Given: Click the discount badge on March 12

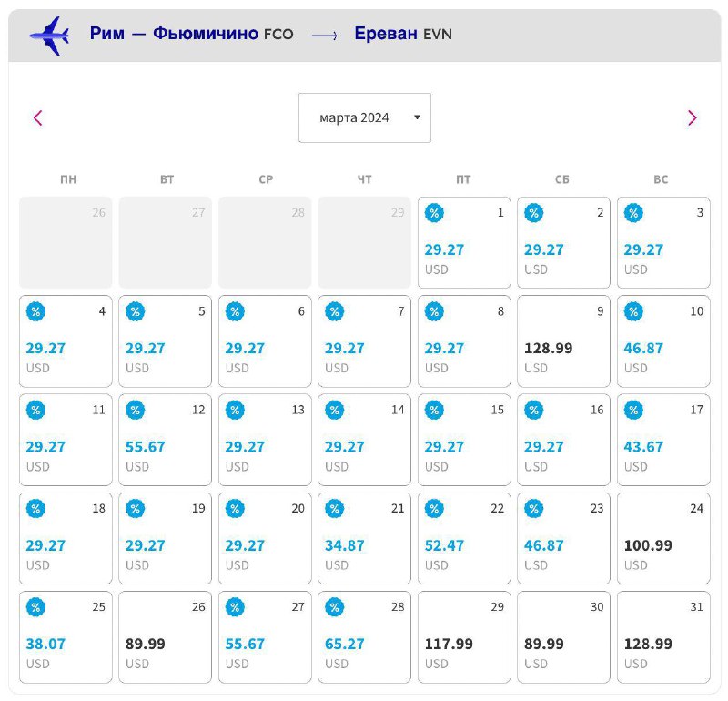Looking at the screenshot, I should tap(135, 410).
